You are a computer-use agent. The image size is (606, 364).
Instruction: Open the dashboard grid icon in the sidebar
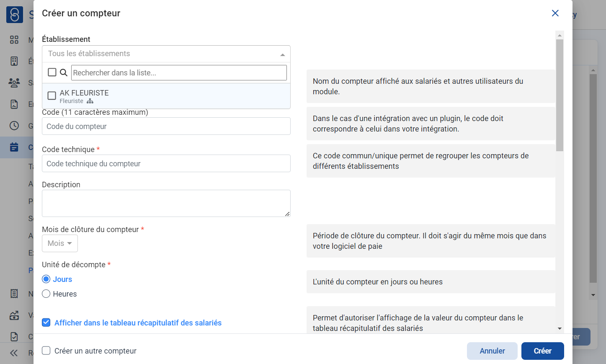[x=14, y=40]
